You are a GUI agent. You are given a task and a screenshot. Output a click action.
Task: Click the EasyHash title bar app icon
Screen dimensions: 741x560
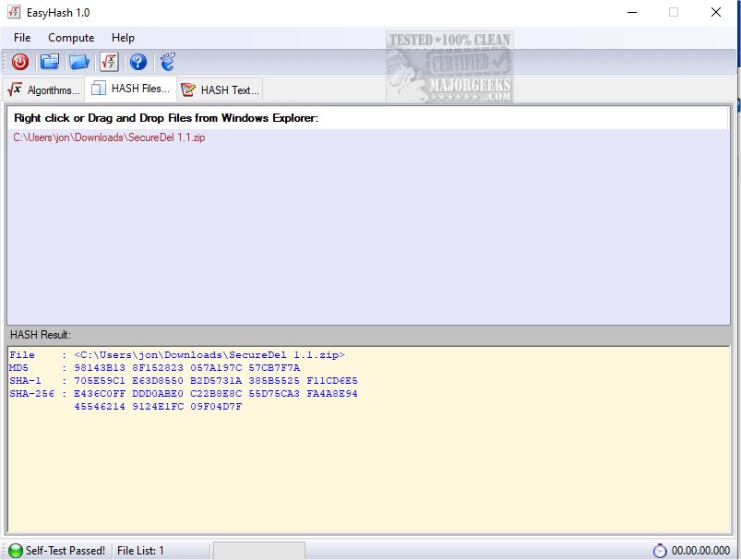click(x=14, y=12)
